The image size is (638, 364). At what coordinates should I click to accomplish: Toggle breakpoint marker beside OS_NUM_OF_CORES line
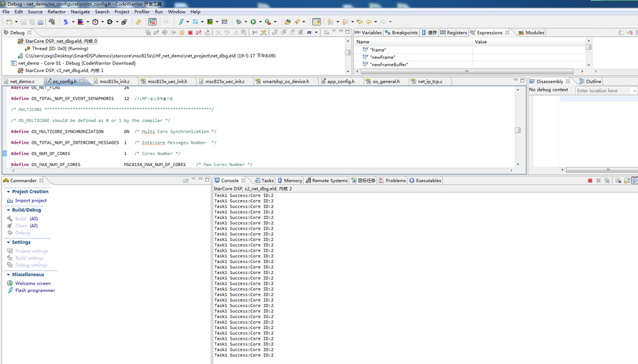5,154
